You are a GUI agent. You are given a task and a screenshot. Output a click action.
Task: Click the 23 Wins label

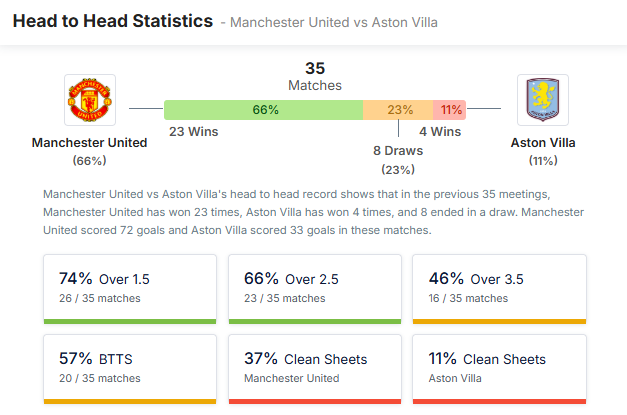pos(193,131)
